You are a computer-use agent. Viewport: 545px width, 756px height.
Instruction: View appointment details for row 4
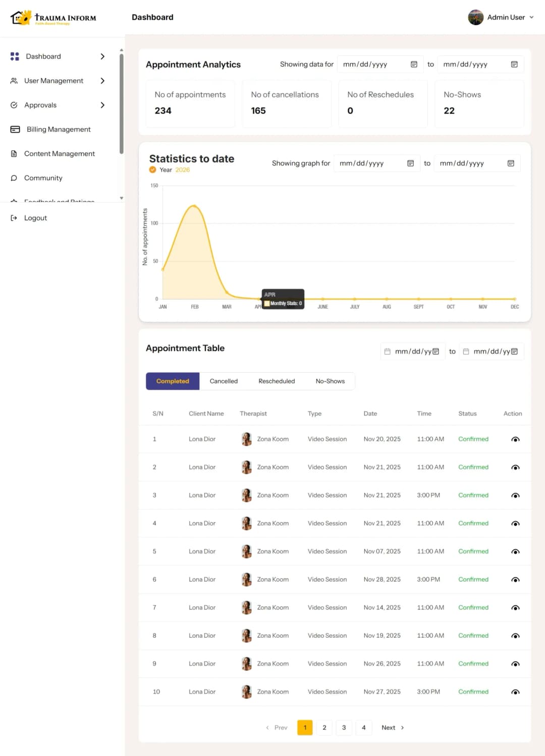tap(515, 524)
